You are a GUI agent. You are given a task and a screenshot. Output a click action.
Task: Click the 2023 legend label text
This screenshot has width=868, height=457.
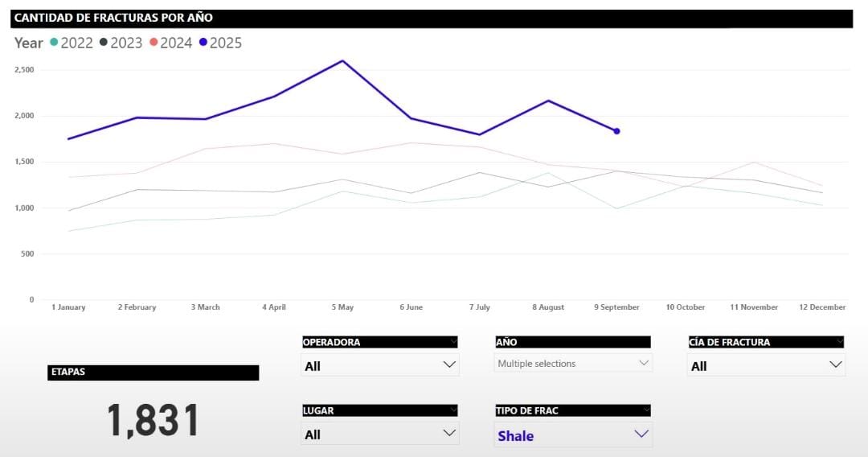(x=126, y=43)
